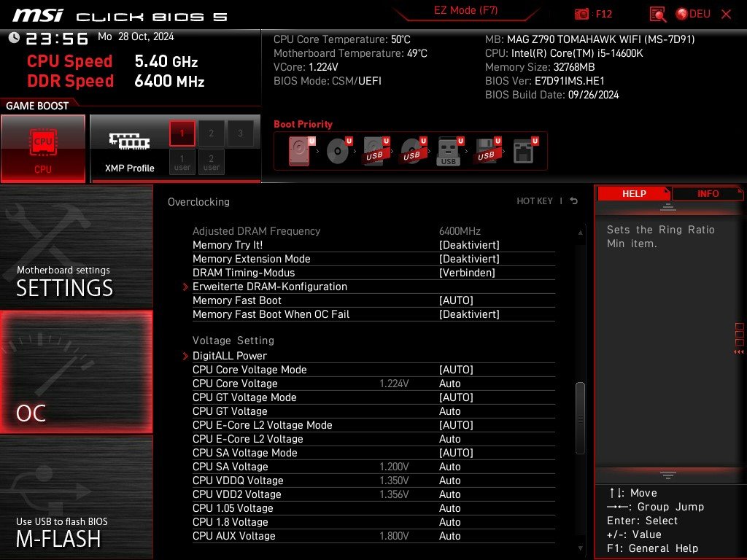The image size is (747, 560).
Task: Edit the CPU Core Voltage Auto field
Action: 449,384
